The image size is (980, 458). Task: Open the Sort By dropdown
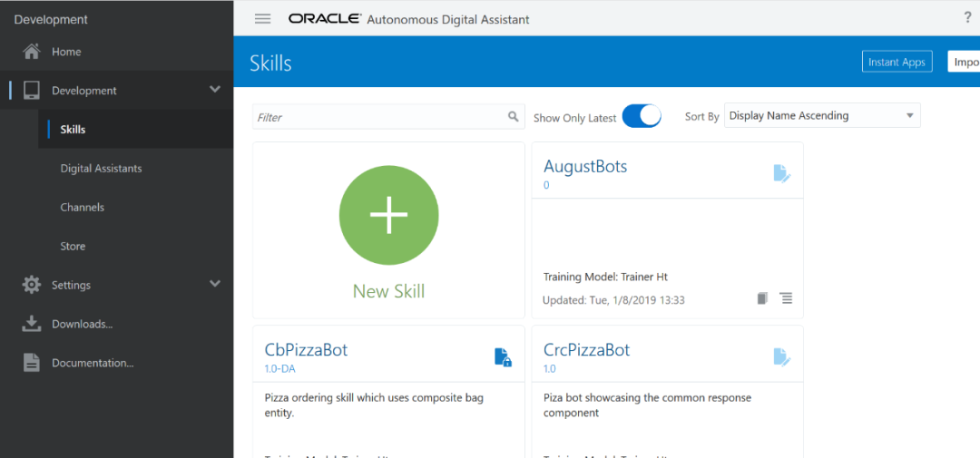click(x=822, y=115)
